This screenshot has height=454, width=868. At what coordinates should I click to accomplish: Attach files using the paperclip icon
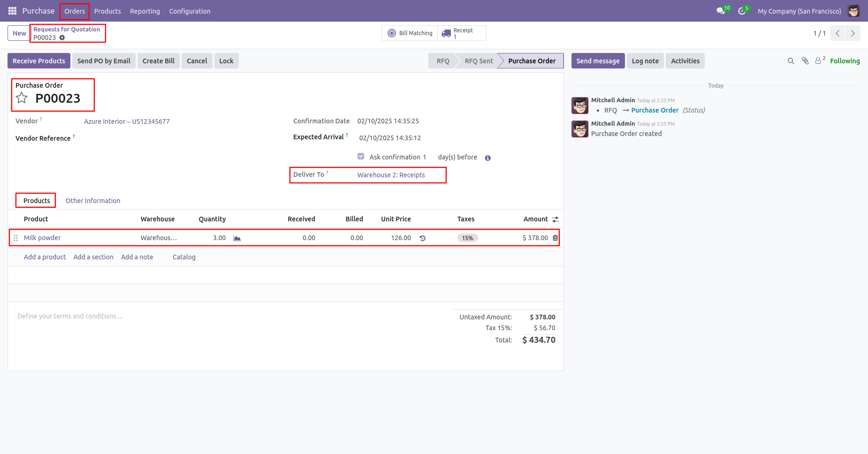coord(805,61)
